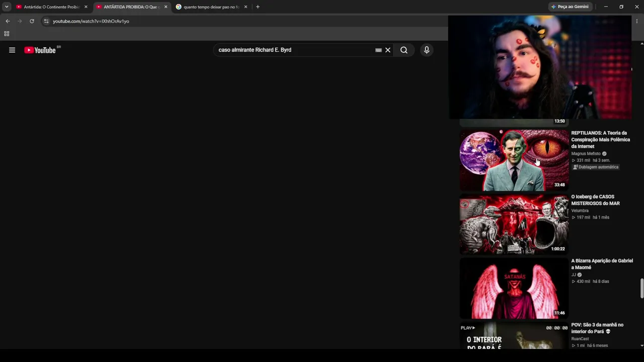This screenshot has width=644, height=362.
Task: Open 'A Bizarra Aparição de Gabriel' title
Action: 602,264
